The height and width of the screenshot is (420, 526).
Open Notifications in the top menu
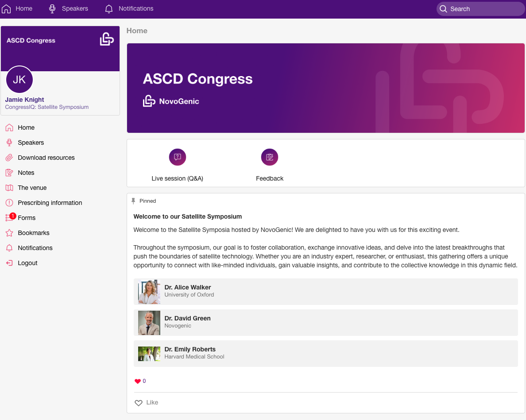pos(136,9)
